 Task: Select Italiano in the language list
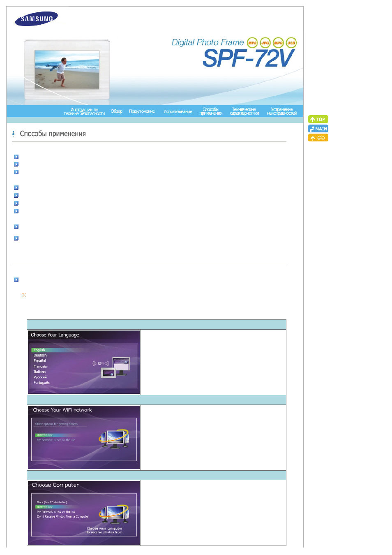pyautogui.click(x=39, y=372)
